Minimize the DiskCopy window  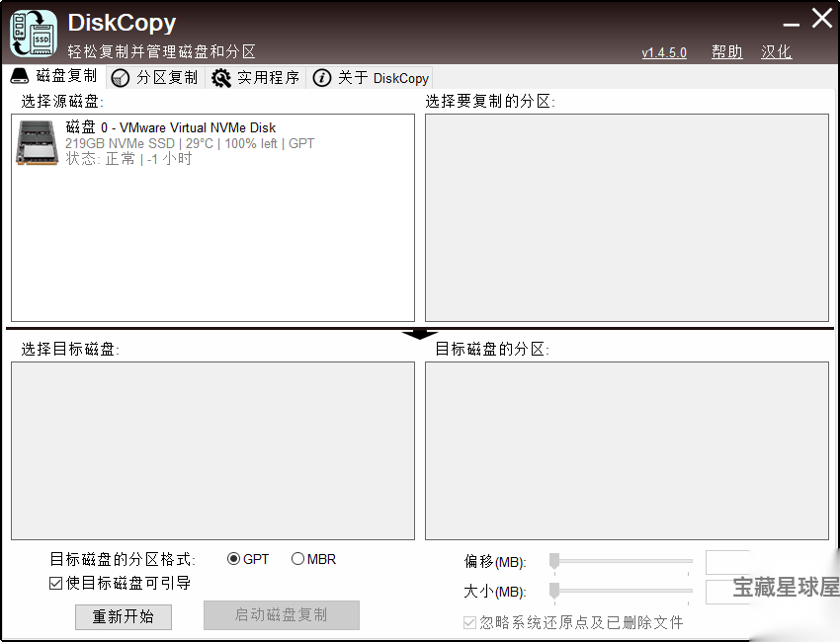coord(792,24)
